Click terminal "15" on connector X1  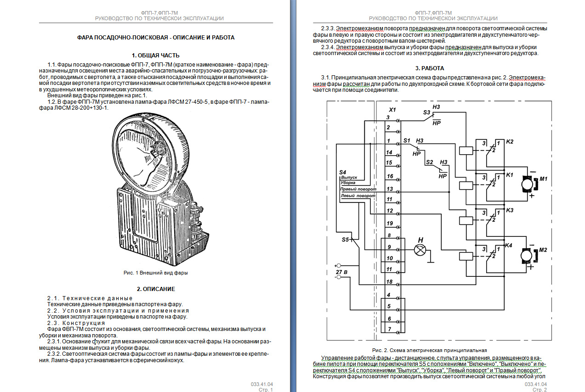(389, 163)
